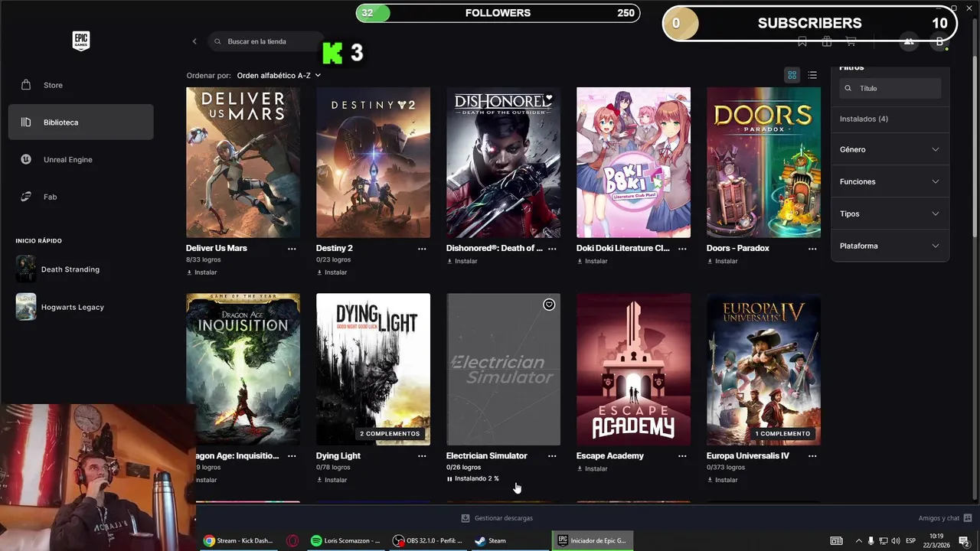Image resolution: width=980 pixels, height=551 pixels.
Task: Open Deliver Us Mars cover art
Action: 243,162
